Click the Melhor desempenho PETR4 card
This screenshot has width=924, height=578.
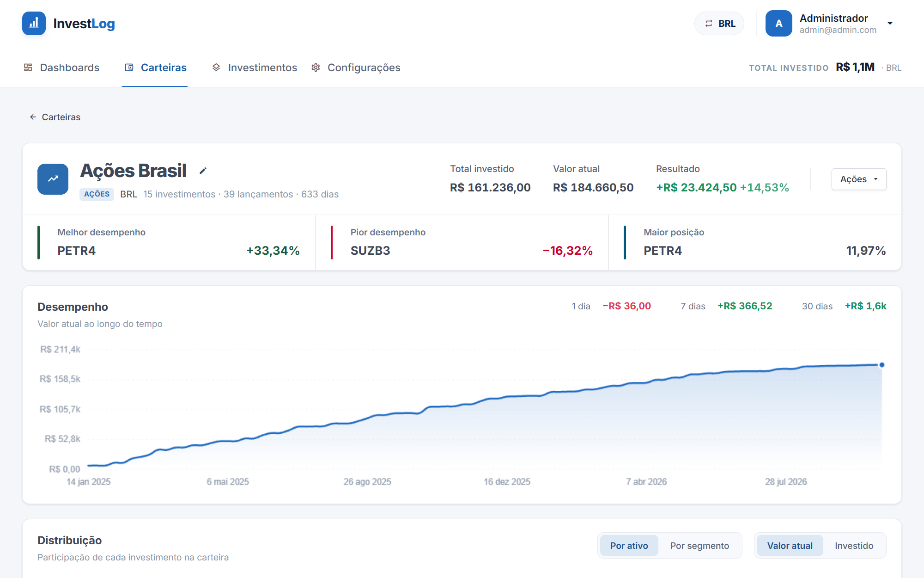(x=169, y=242)
